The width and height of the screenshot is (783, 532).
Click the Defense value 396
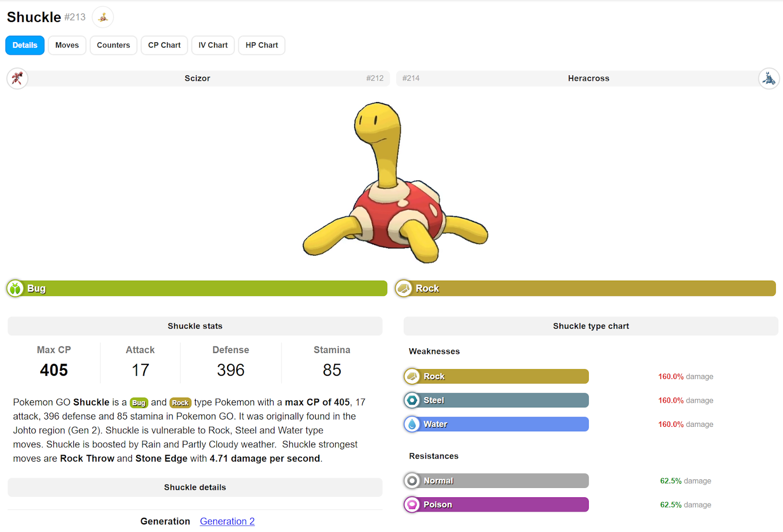pos(230,370)
